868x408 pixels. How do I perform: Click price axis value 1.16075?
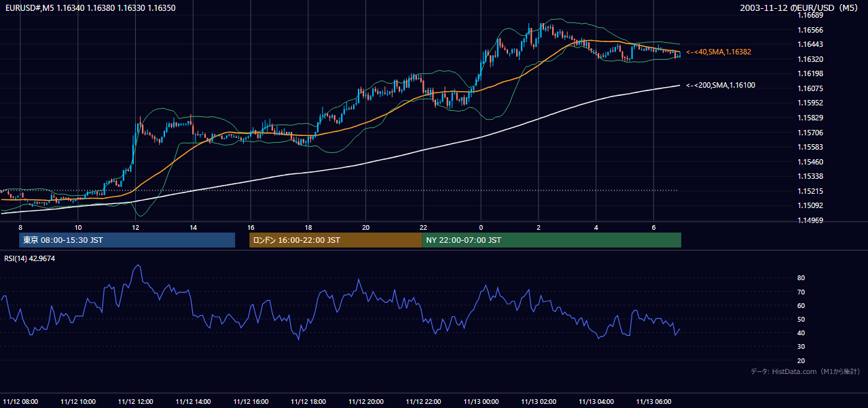(x=810, y=88)
